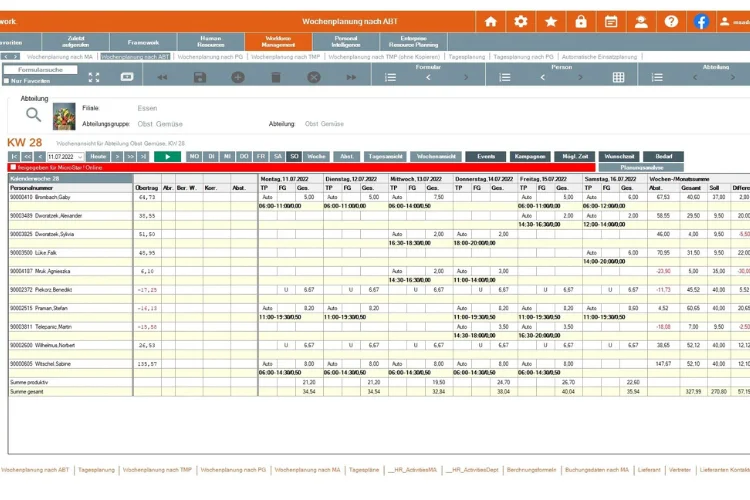The height and width of the screenshot is (500, 750).
Task: Click the ticket-shaped icon next to fullscreen
Action: (127, 77)
